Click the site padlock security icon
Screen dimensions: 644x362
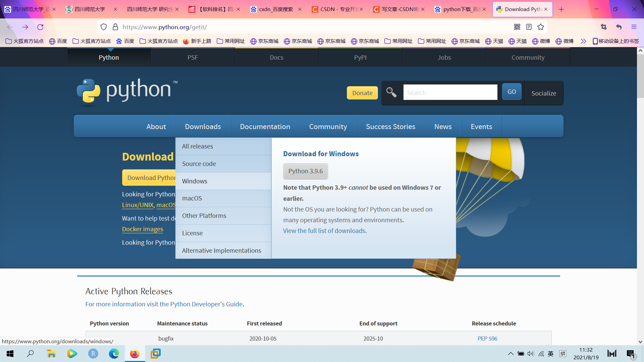click(115, 27)
